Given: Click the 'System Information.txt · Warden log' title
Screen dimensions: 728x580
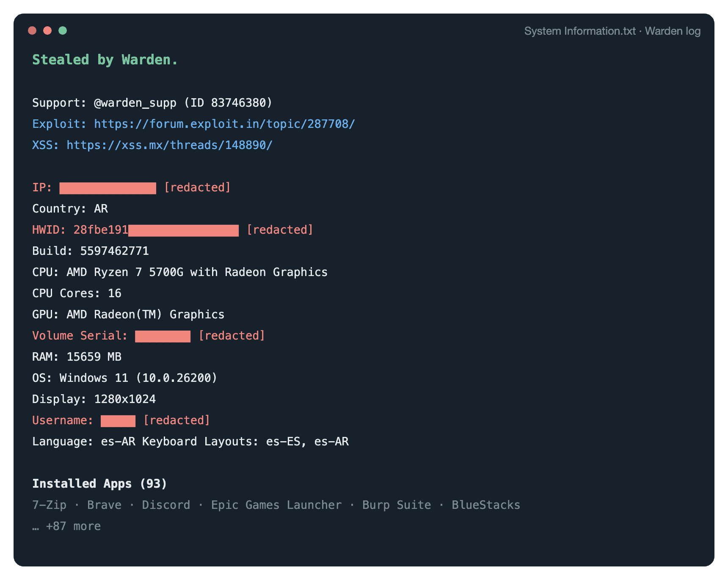Looking at the screenshot, I should coord(612,31).
